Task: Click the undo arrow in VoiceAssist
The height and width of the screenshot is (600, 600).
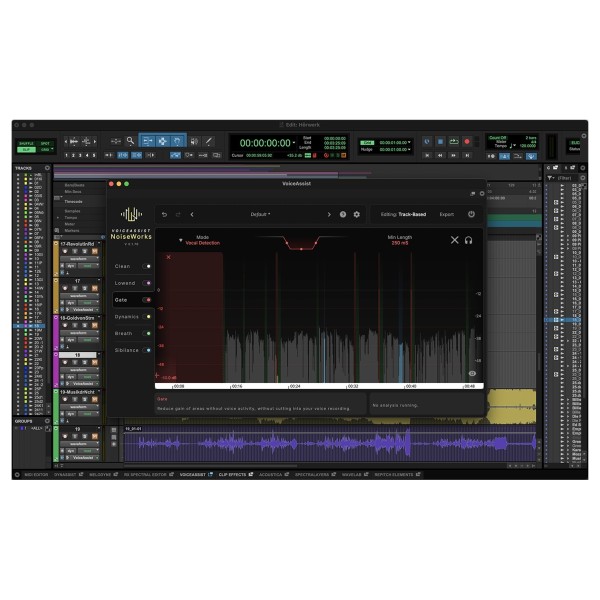Action: pos(164,215)
